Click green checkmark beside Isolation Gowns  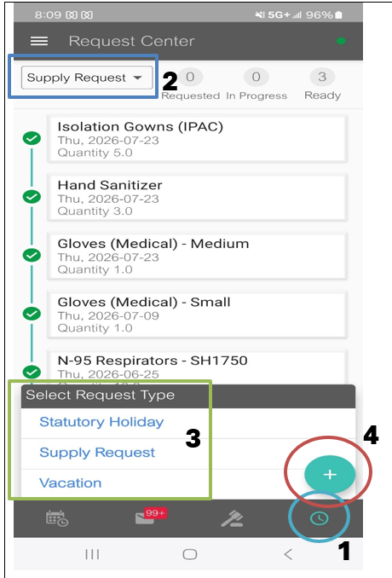[32, 138]
